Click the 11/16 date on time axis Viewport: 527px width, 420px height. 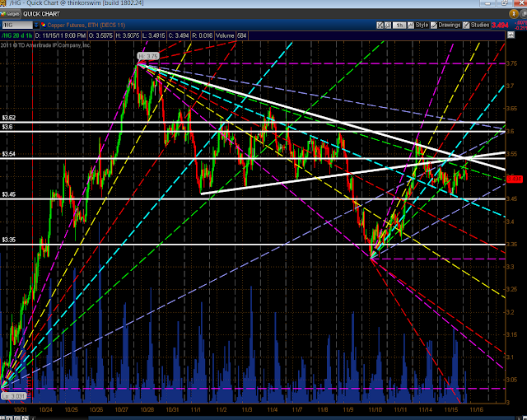[476, 409]
